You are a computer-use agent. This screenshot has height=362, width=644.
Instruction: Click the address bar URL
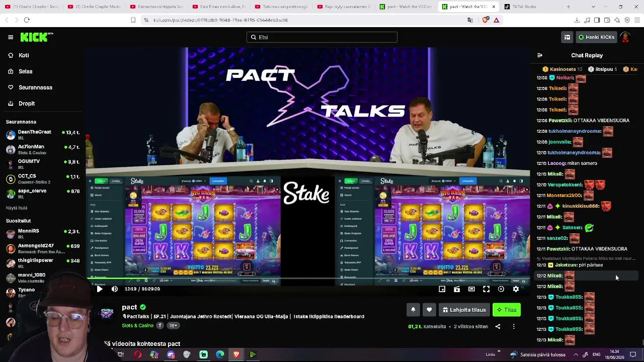[220, 20]
